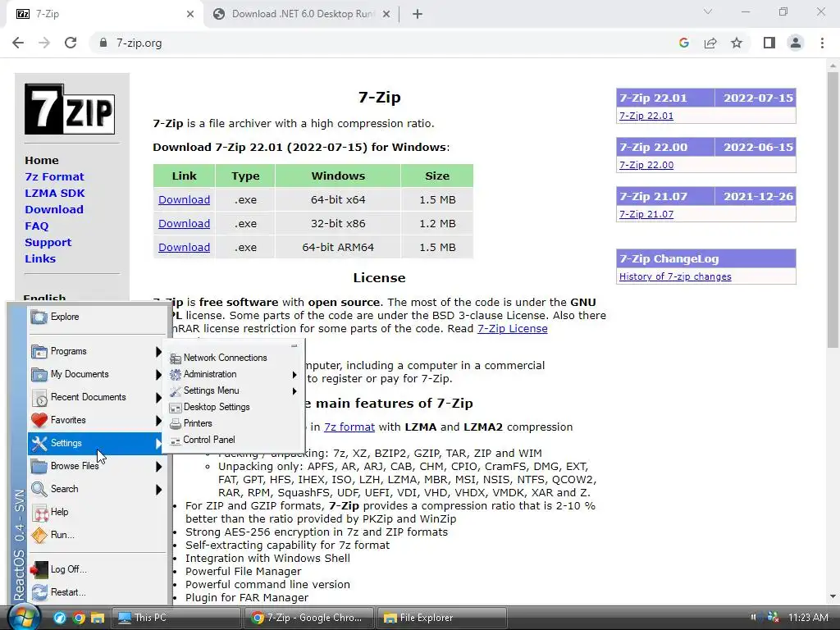Expand the Settings Menu submenu arrow
This screenshot has height=630, width=840.
coord(294,391)
